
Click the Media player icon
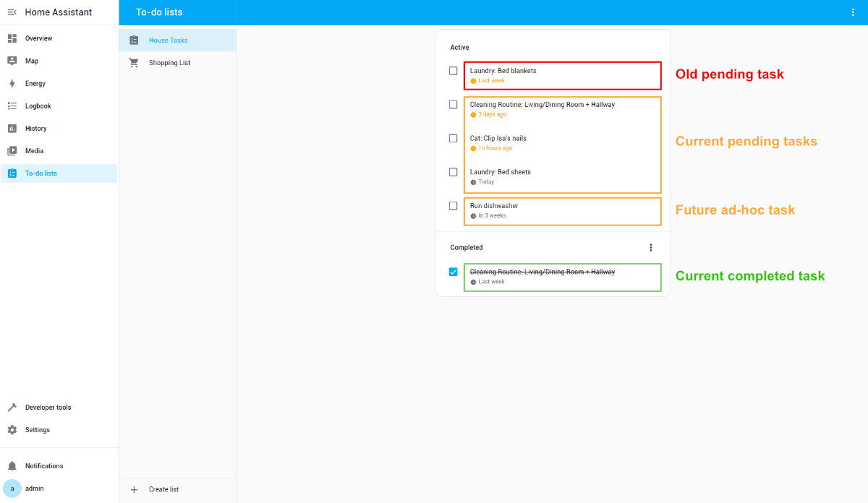point(12,150)
